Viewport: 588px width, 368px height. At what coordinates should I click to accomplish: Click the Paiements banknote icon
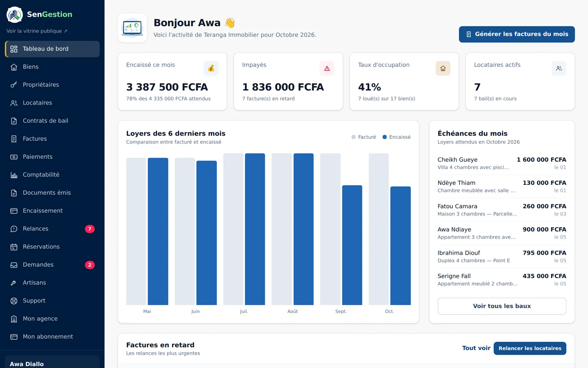(14, 157)
